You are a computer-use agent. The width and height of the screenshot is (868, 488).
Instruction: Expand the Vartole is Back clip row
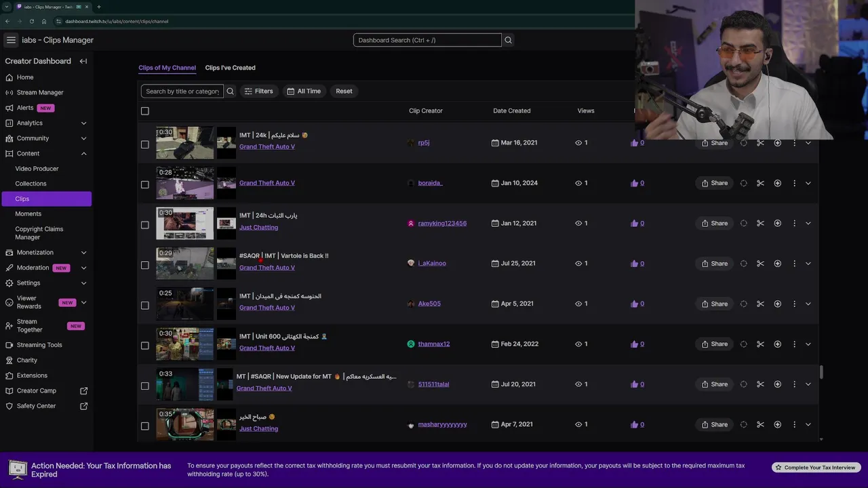(808, 264)
